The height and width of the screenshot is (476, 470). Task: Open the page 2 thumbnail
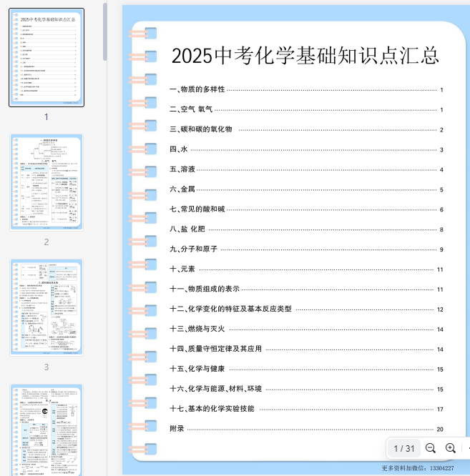(46, 182)
